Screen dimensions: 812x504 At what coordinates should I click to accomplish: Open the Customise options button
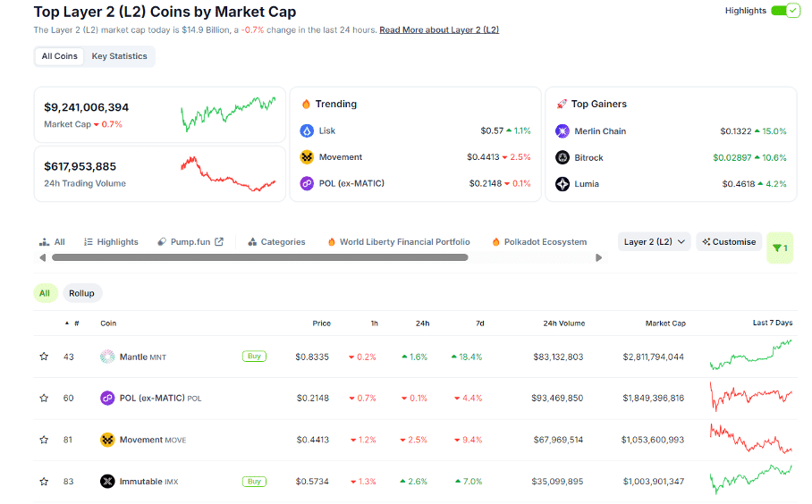729,241
